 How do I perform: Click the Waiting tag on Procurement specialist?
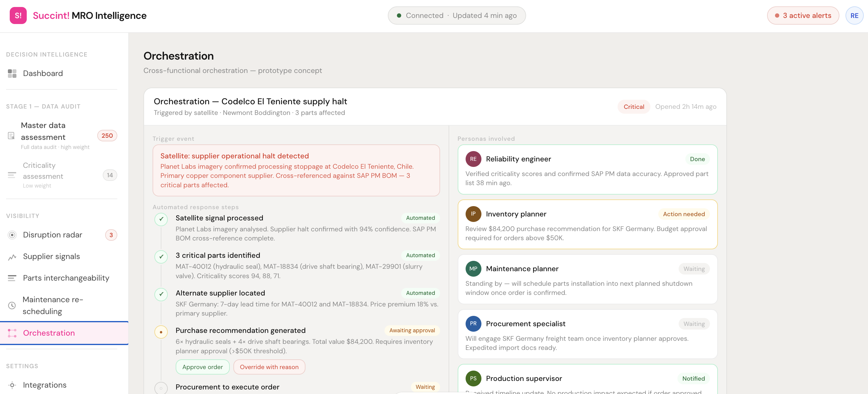(x=694, y=324)
